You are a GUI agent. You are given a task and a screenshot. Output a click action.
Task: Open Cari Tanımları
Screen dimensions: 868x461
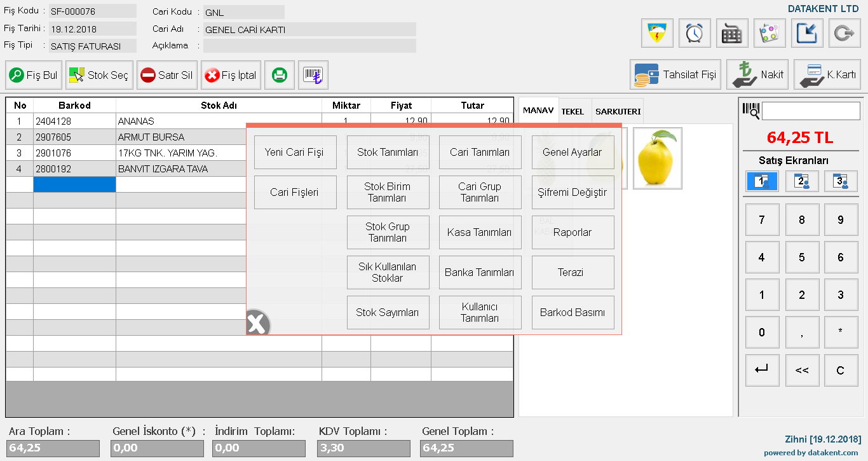tap(480, 152)
